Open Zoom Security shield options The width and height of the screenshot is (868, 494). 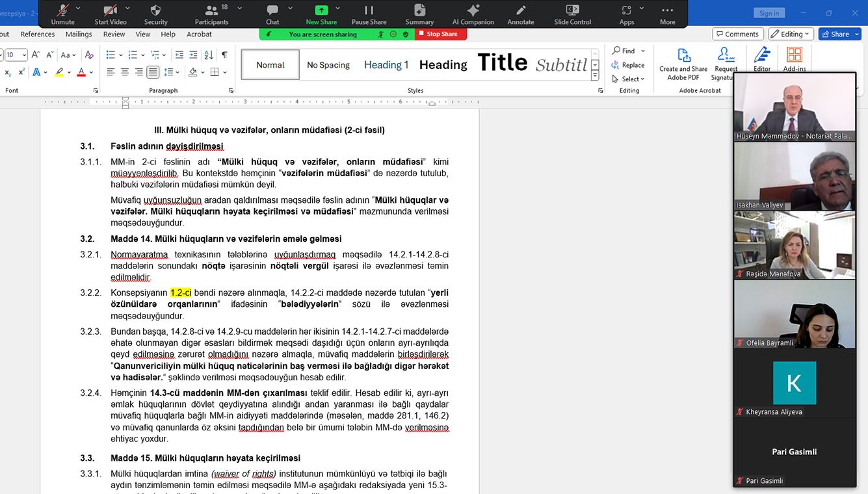click(x=155, y=14)
